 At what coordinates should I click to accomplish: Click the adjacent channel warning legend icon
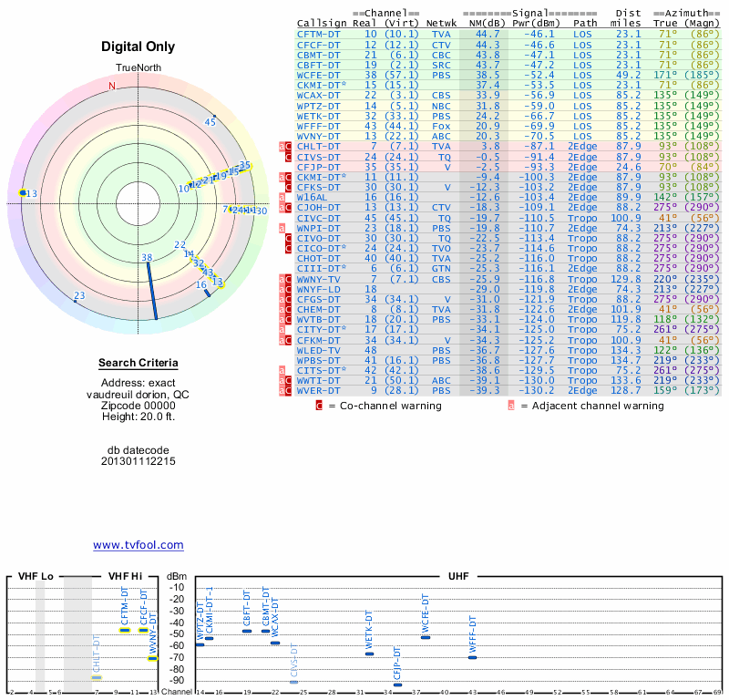click(511, 406)
